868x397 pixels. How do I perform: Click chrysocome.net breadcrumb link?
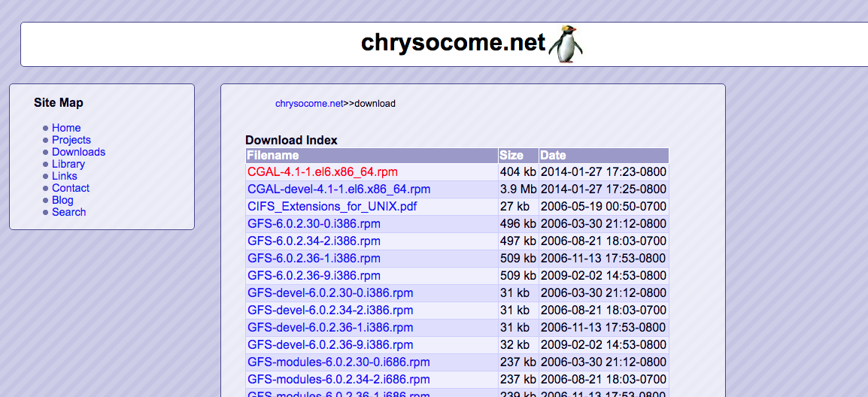point(309,104)
